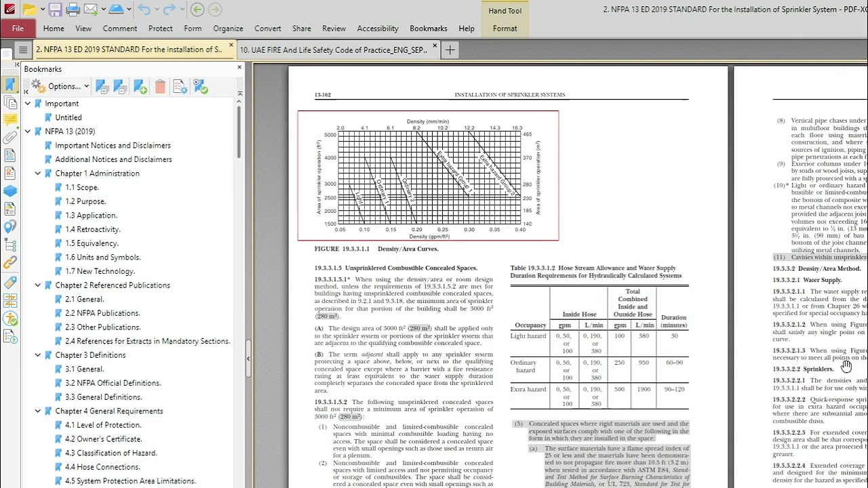This screenshot has width=868, height=488.
Task: Open the Options dropdown in Bookmarks pane
Action: tap(60, 86)
